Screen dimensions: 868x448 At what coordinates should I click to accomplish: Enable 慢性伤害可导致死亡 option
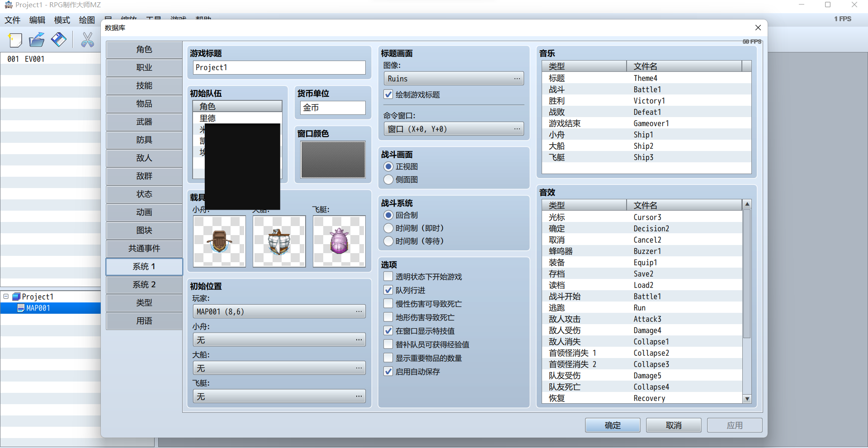click(x=388, y=304)
